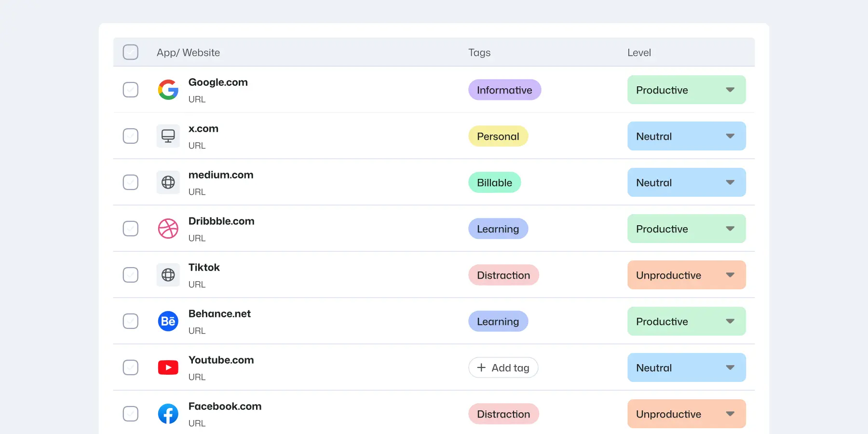Click the plus icon in Add tag
868x434 pixels.
pyautogui.click(x=481, y=367)
